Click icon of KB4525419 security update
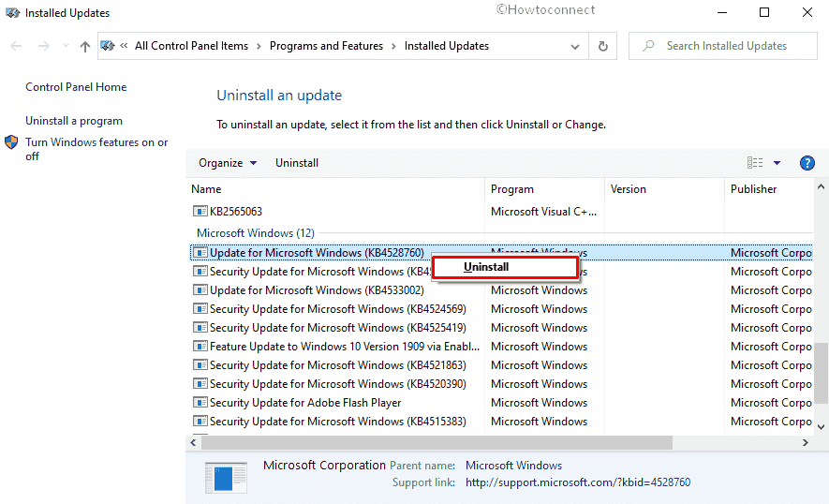 coord(200,328)
